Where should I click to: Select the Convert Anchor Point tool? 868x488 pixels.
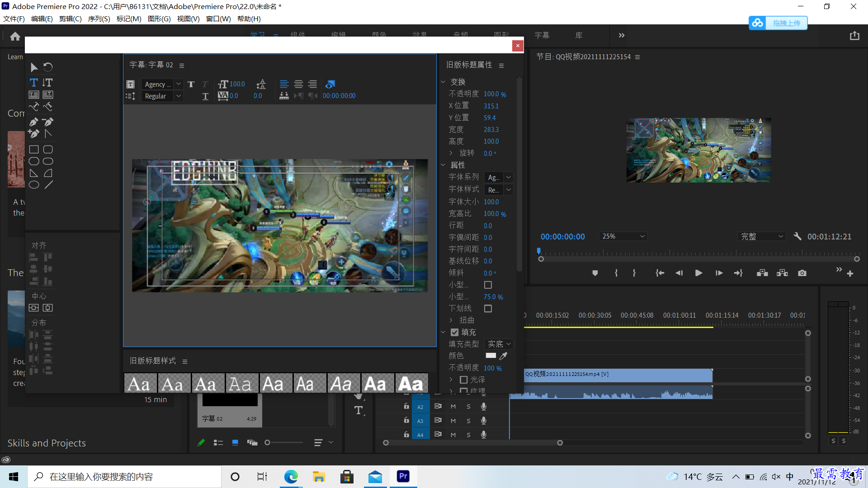coord(48,133)
